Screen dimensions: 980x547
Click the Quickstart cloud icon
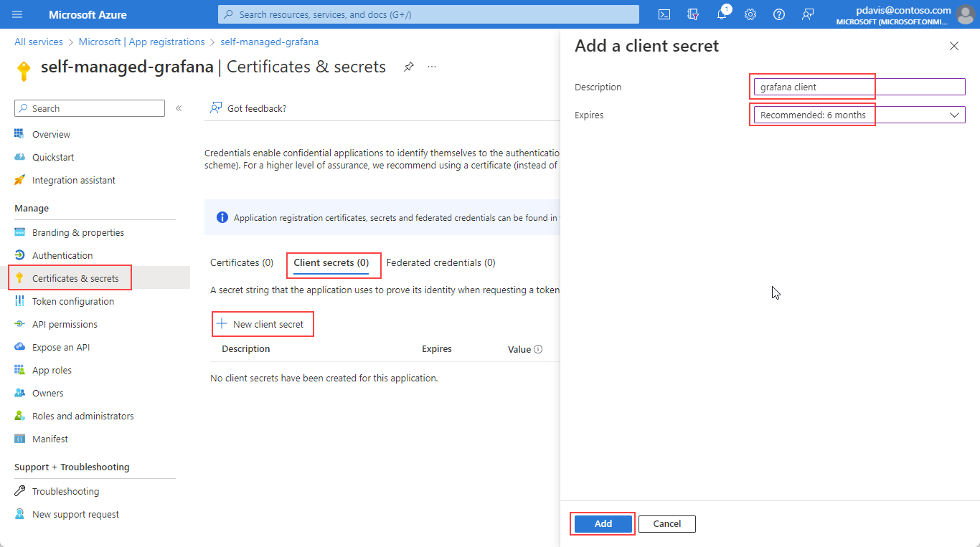[x=19, y=157]
